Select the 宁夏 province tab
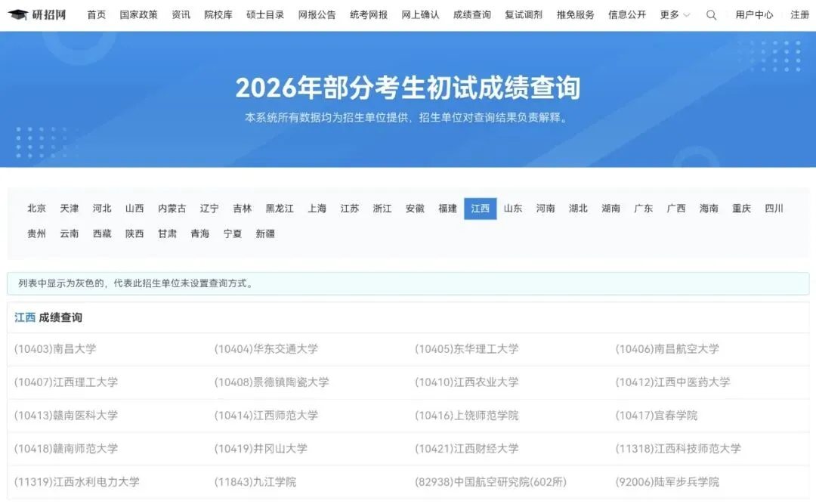 tap(233, 233)
